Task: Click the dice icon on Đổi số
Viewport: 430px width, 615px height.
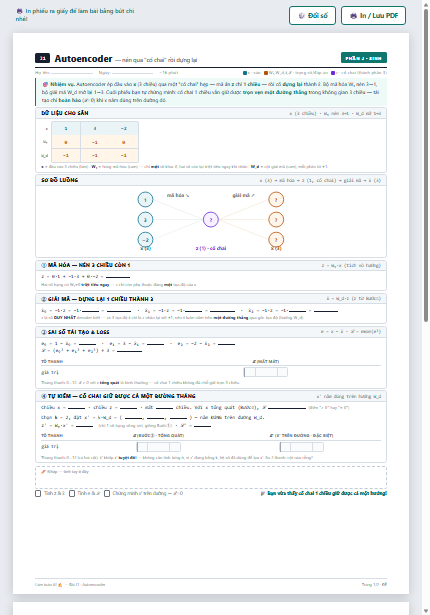Action: (301, 16)
